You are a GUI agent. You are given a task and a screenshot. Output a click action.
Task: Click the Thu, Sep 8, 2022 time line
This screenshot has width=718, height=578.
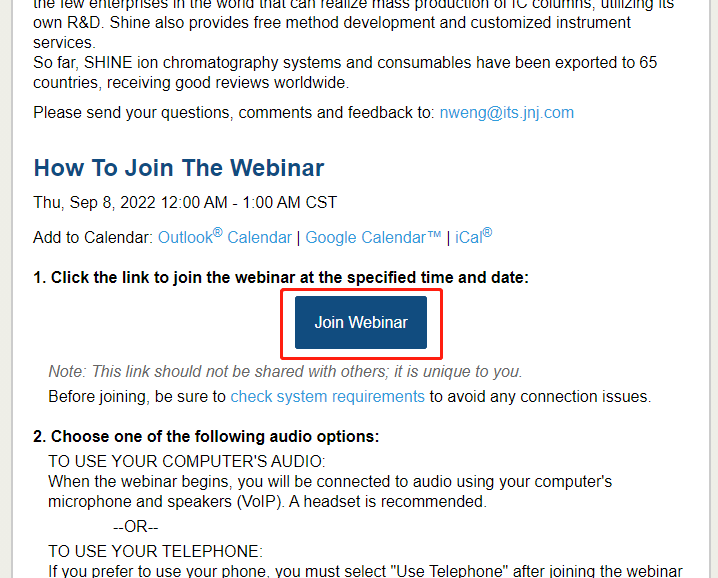pos(185,202)
